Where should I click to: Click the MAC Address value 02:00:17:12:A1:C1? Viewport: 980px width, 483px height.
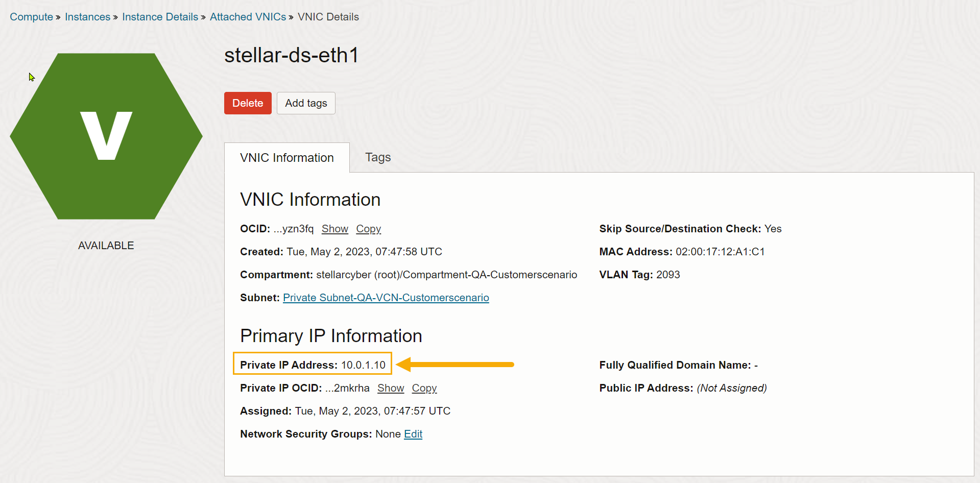(720, 252)
